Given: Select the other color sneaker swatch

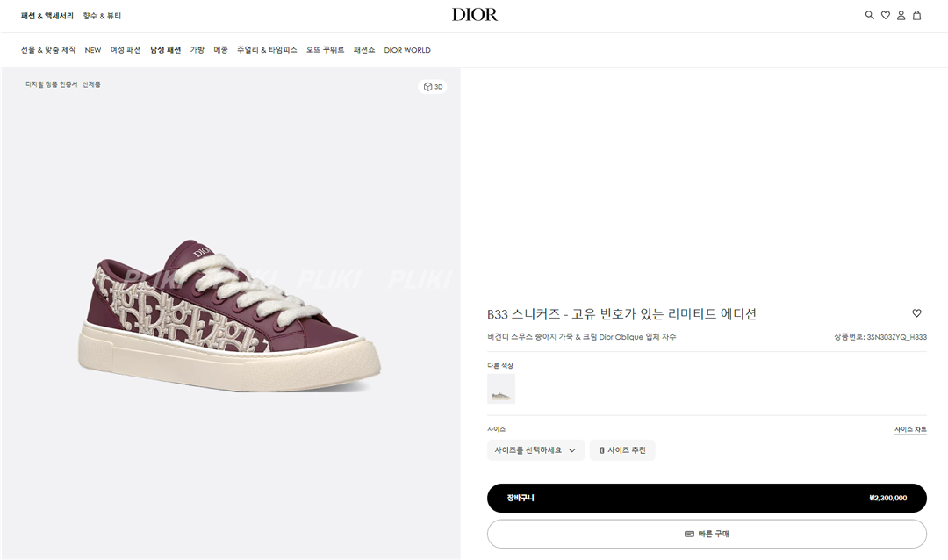Looking at the screenshot, I should tap(501, 389).
